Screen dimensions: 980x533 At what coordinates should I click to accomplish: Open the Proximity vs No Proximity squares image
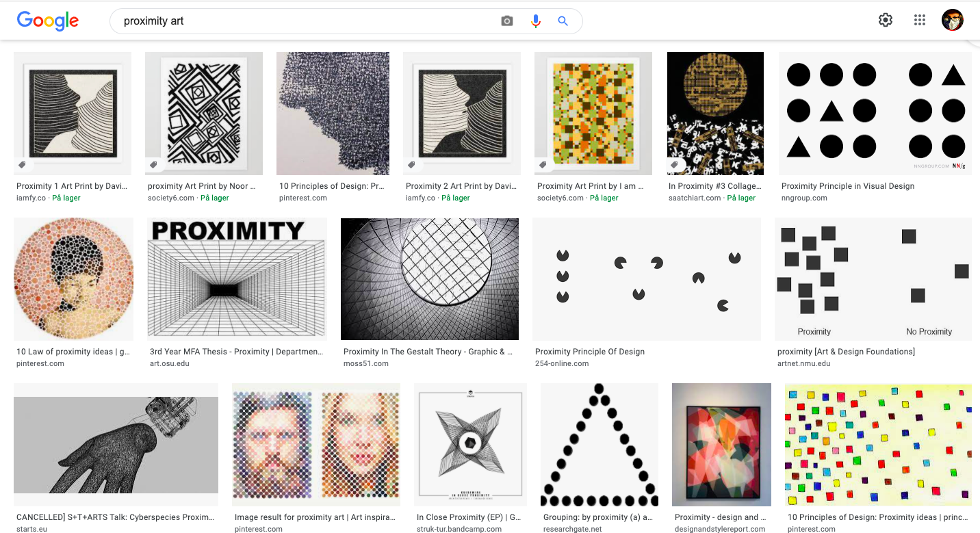873,279
